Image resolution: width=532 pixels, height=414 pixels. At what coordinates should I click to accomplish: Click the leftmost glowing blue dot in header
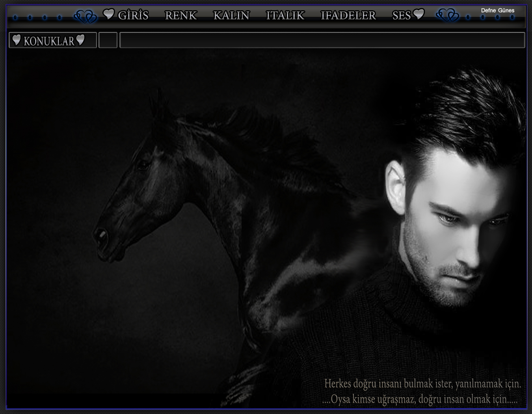point(15,17)
